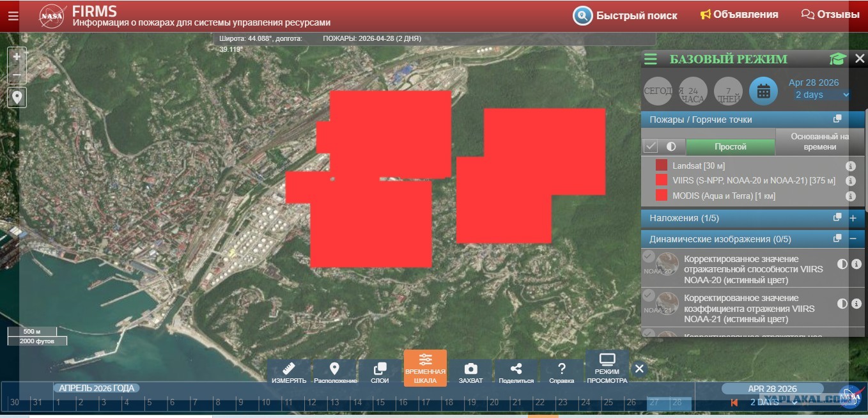Adjust opacity of NOAA-20 true color layer

click(842, 264)
